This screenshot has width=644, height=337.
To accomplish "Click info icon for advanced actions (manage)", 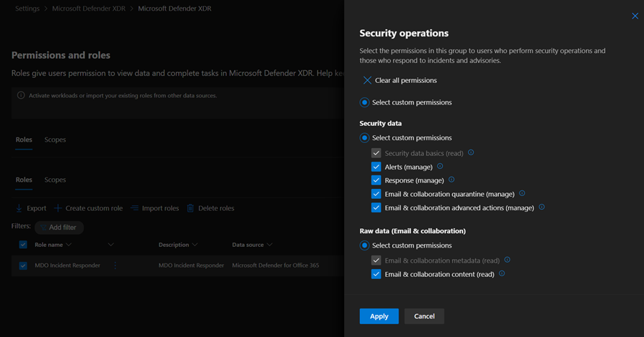I will (x=542, y=207).
